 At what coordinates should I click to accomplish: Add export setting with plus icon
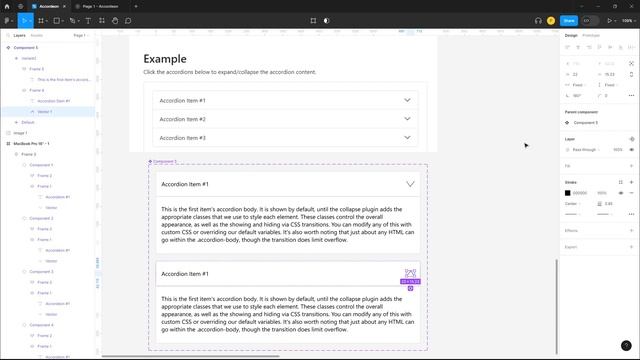(x=631, y=247)
